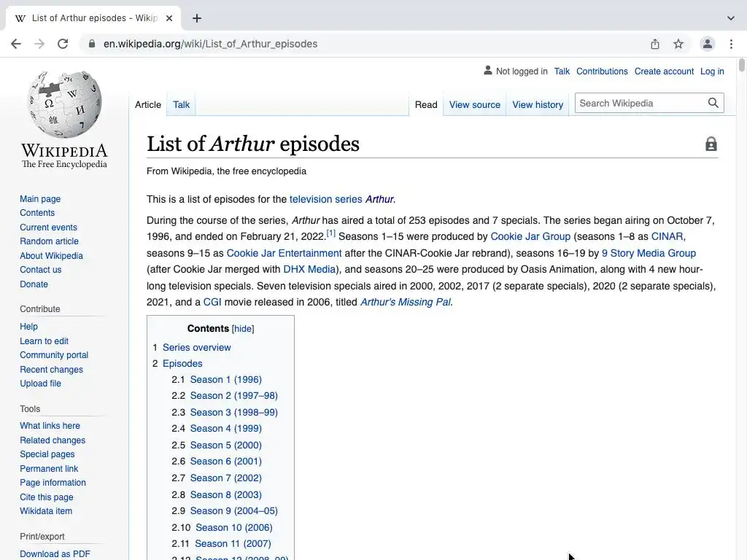Click the Log in link
Screen dimensions: 747x560
coord(712,71)
